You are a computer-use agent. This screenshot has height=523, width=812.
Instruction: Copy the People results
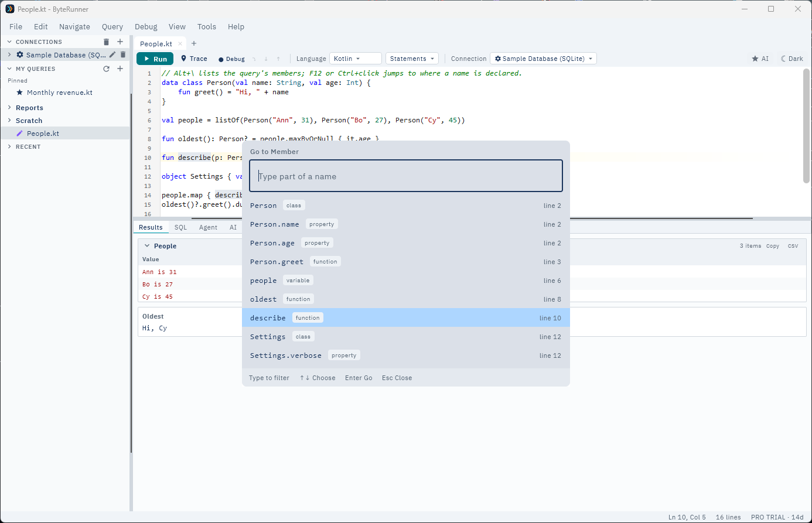pyautogui.click(x=773, y=246)
